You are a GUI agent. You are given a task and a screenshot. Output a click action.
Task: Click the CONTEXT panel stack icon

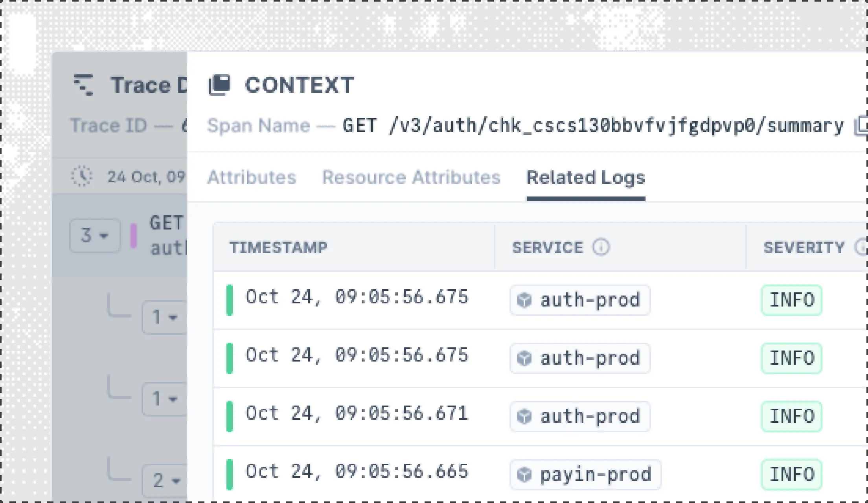[219, 85]
